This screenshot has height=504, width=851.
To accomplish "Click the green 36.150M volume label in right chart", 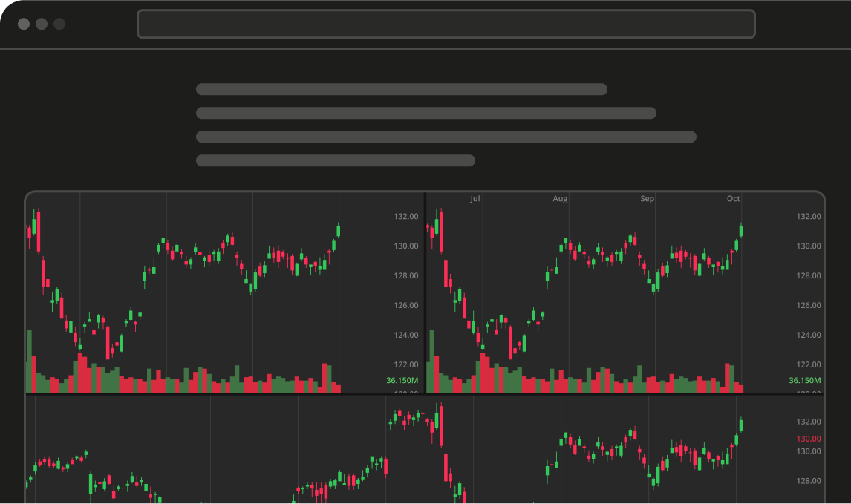I will tap(805, 380).
